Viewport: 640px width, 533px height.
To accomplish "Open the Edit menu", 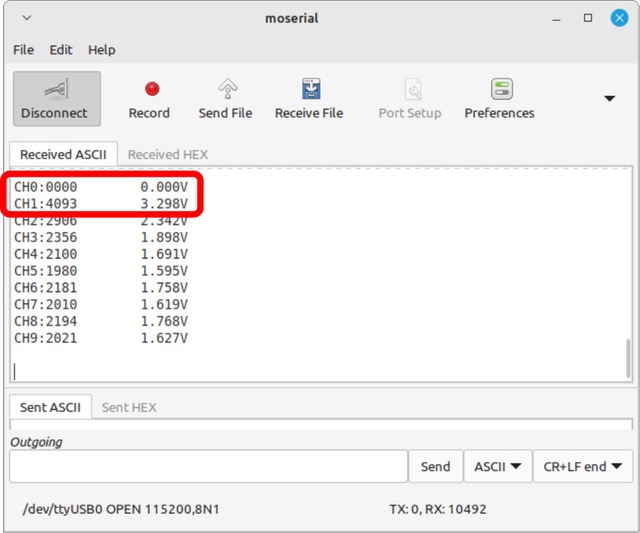I will pos(61,50).
